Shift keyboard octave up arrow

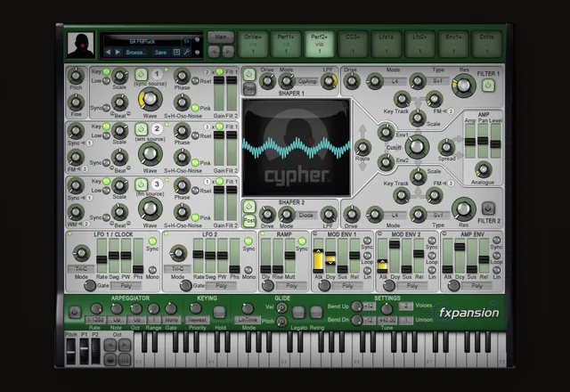[125, 345]
